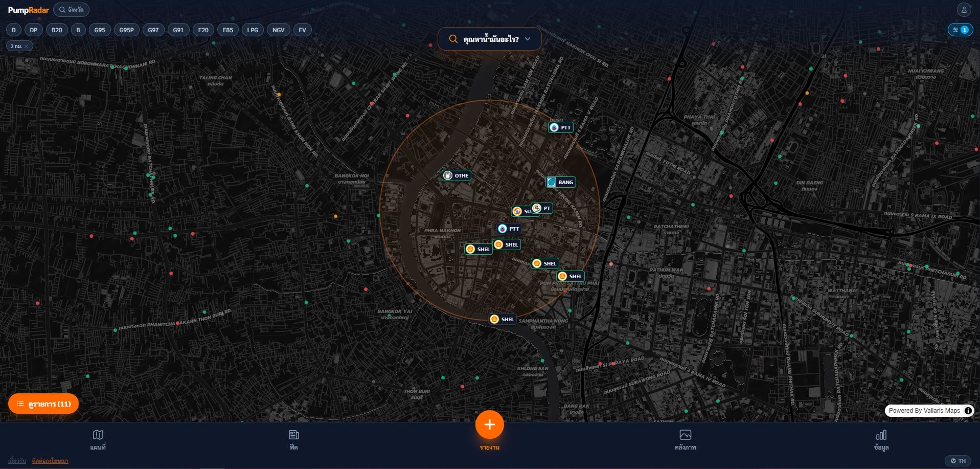
Task: Select the OTHE station marker near Bangkok Noi
Action: [x=456, y=175]
